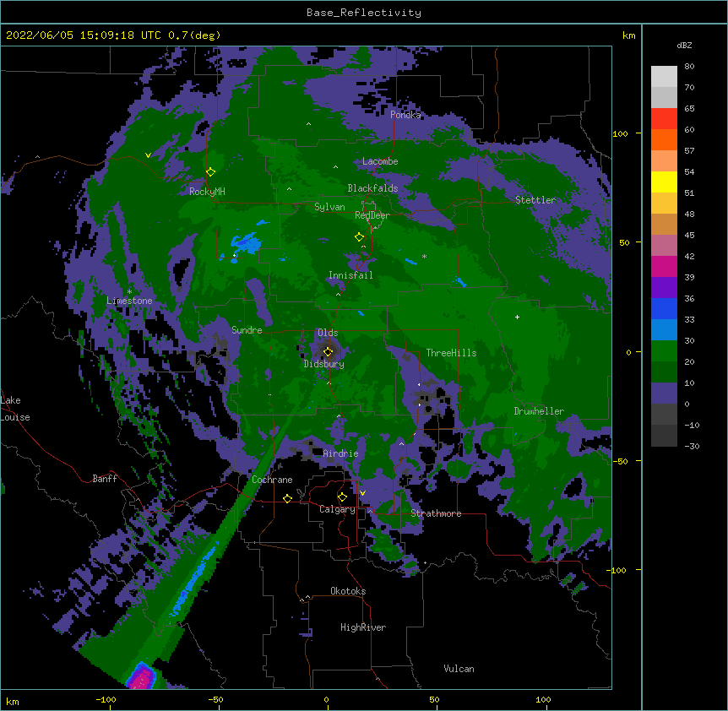Select the yellow diamond marker between Olds and Didsbury

pyautogui.click(x=328, y=351)
